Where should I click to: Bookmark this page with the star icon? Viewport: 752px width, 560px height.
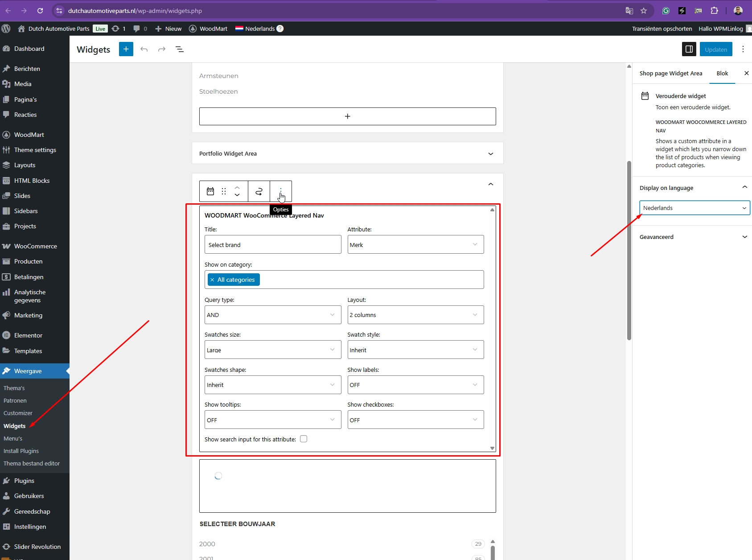pyautogui.click(x=644, y=11)
